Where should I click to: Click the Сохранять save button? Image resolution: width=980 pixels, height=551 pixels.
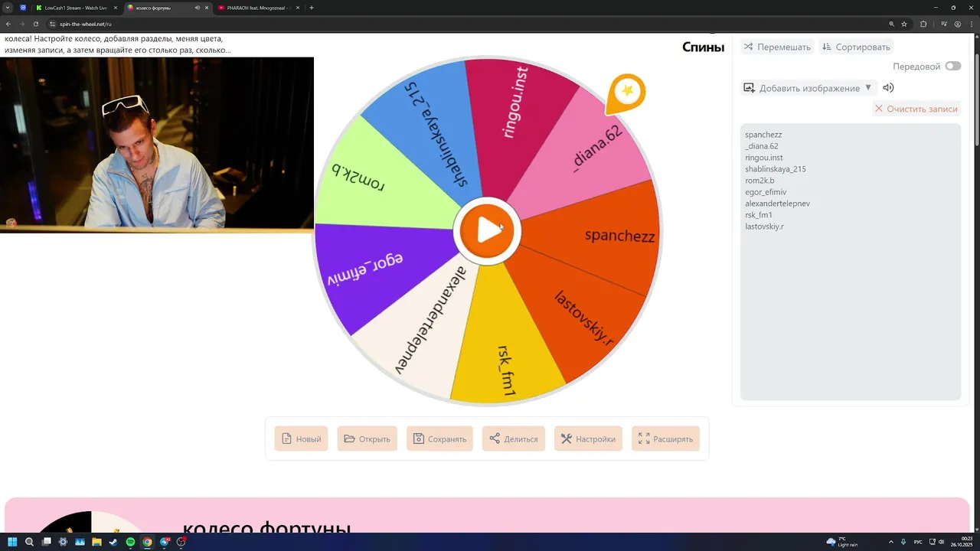[439, 439]
